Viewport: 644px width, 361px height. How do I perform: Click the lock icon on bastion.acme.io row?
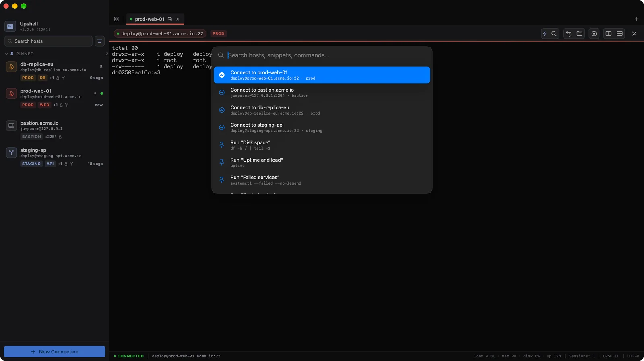coord(60,137)
